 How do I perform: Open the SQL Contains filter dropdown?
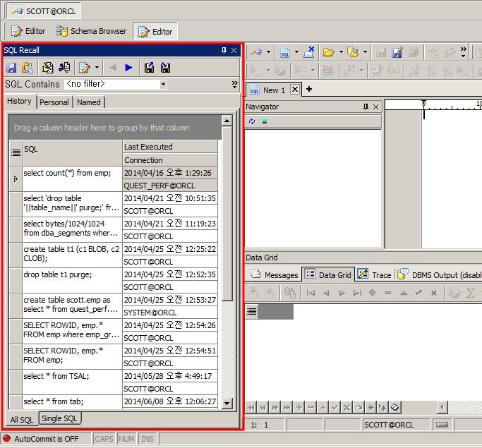click(x=163, y=84)
